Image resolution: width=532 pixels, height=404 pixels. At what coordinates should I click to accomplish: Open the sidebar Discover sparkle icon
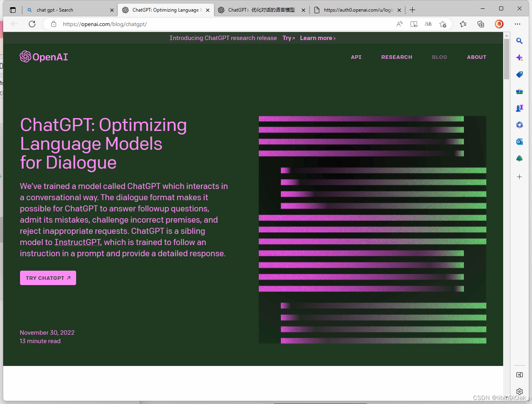click(x=520, y=58)
